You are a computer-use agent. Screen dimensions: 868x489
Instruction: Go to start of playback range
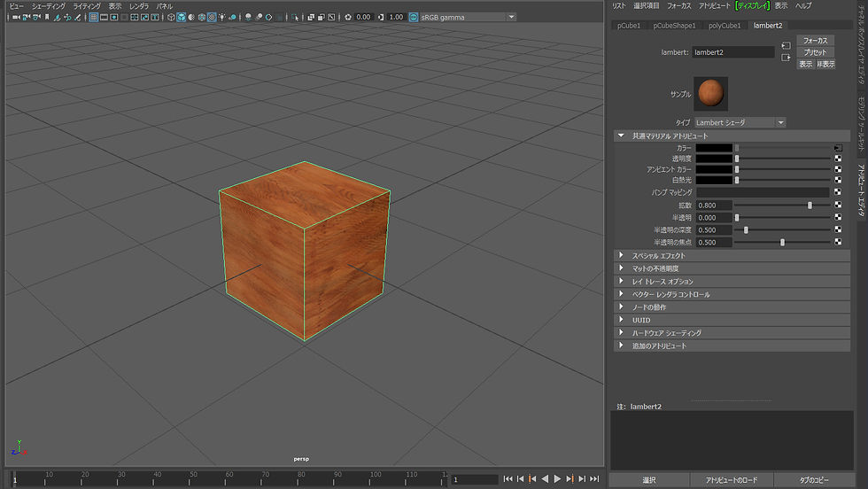click(x=508, y=479)
